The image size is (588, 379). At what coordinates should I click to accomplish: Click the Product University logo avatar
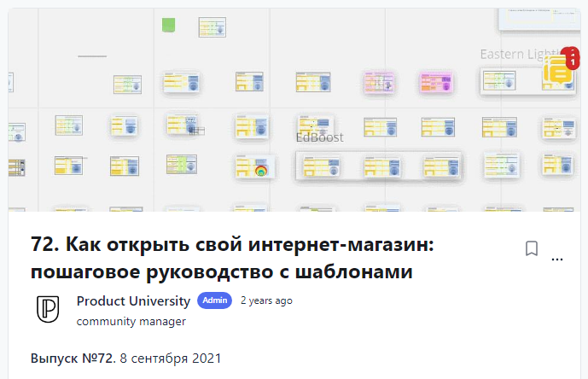[47, 310]
